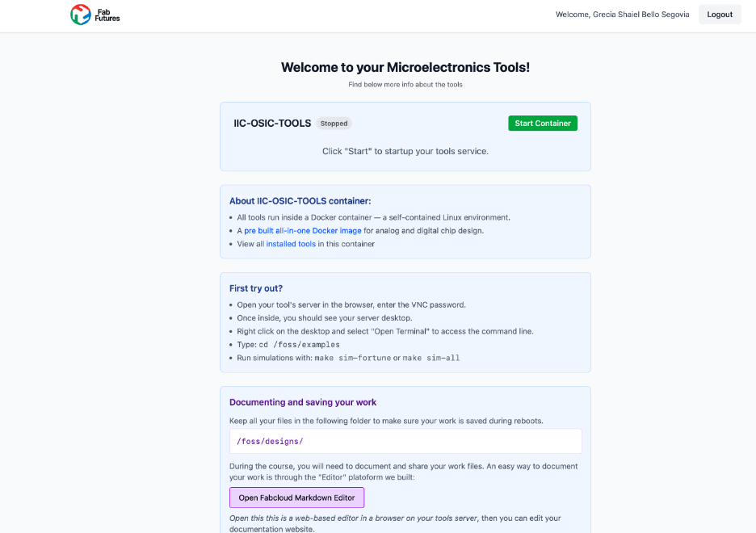Open the pre built all-in-one Docker image link

(x=303, y=231)
